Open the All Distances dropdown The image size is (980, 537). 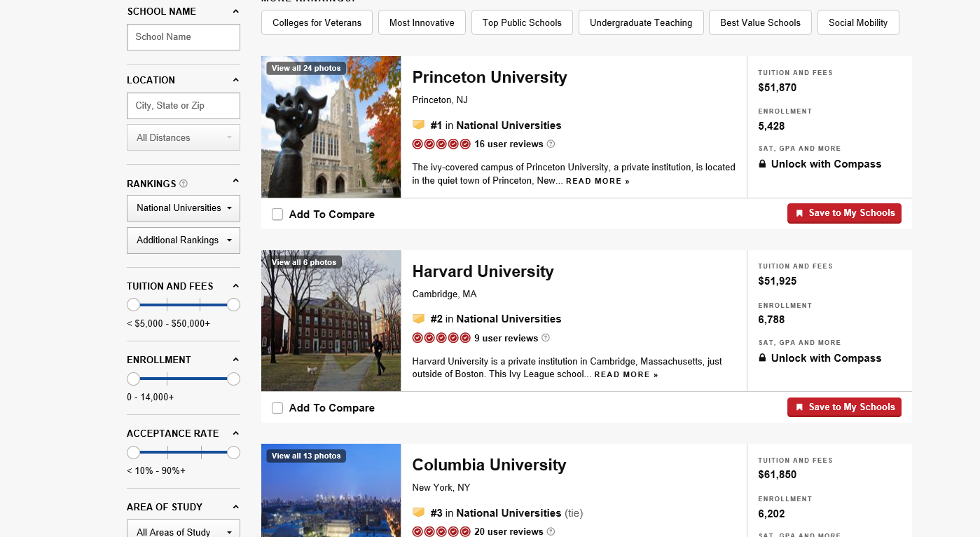pos(184,137)
